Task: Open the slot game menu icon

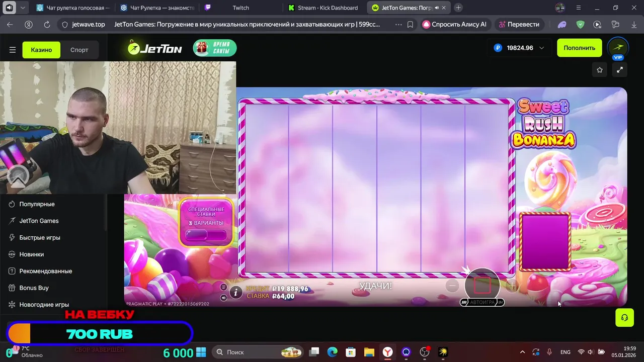Action: coord(223,287)
